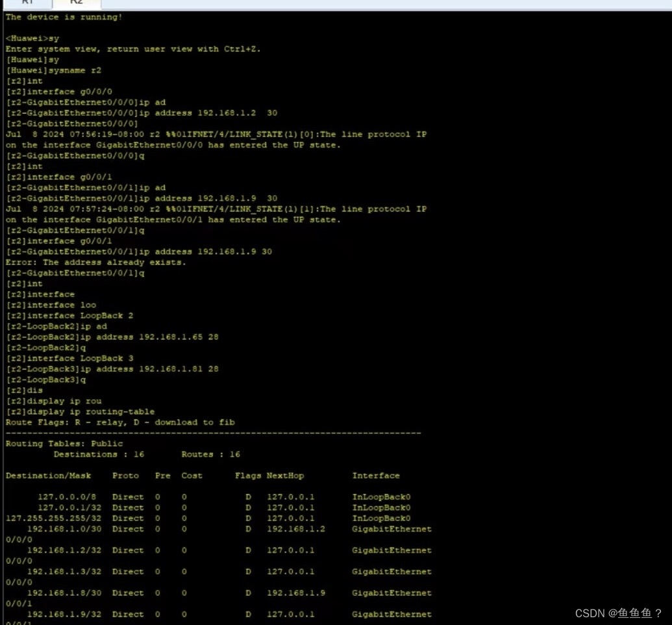This screenshot has height=625, width=672.
Task: Click NextHop '192.168.1.2' in 192.168.1.0/30 row
Action: pos(296,529)
